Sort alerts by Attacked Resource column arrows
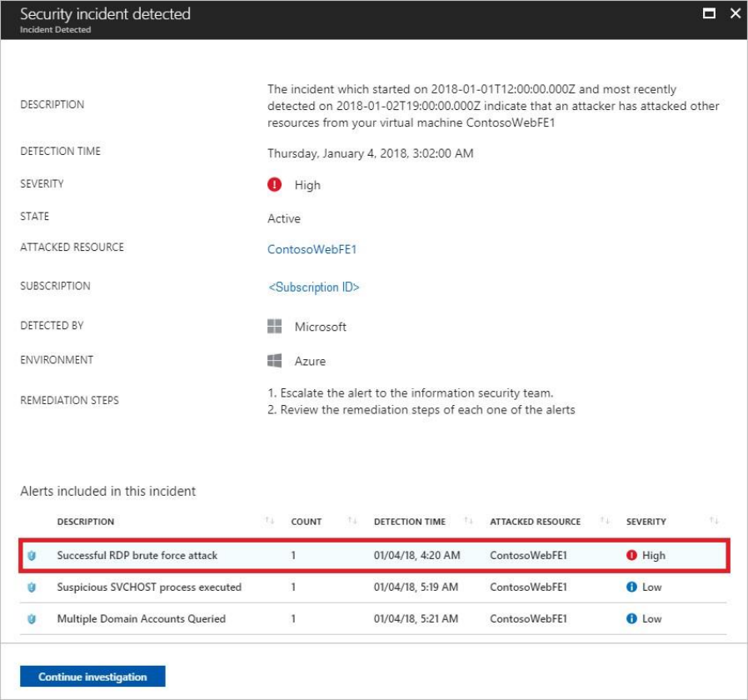The image size is (748, 700). pyautogui.click(x=605, y=522)
